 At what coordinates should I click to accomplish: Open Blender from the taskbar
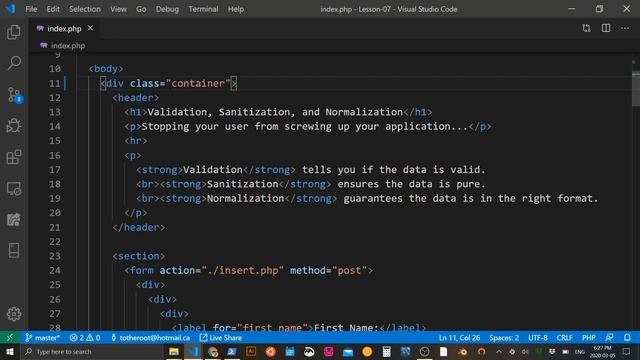(462, 351)
